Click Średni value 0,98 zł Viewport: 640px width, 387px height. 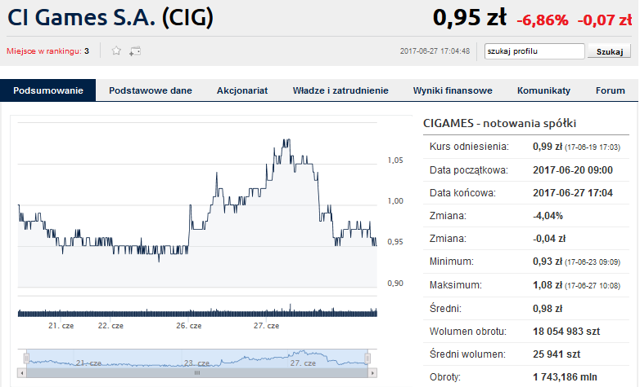tap(547, 309)
